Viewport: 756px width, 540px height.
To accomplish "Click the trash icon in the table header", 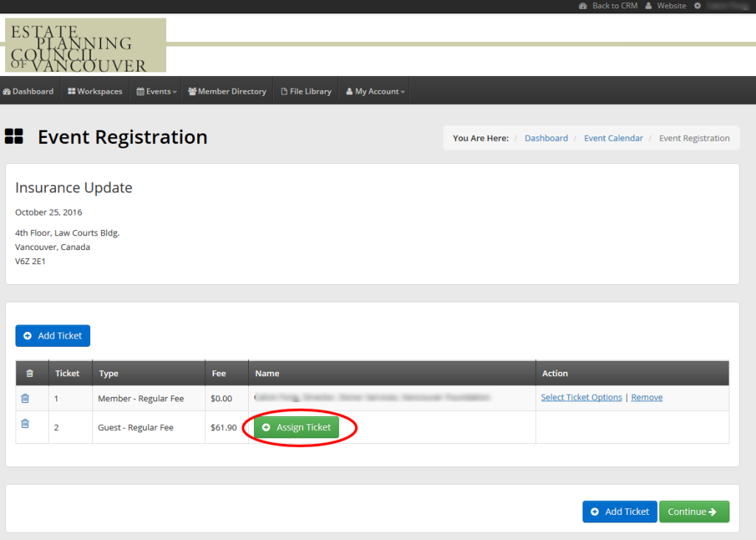I will (31, 373).
